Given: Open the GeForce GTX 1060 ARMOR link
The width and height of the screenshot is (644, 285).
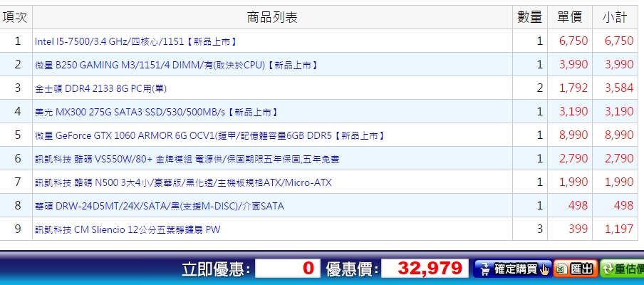Looking at the screenshot, I should [209, 135].
